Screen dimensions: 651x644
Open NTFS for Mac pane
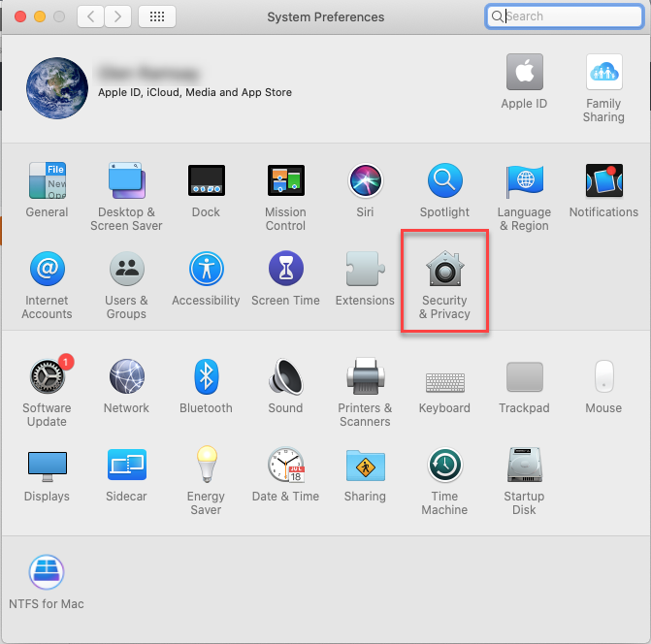tap(47, 582)
